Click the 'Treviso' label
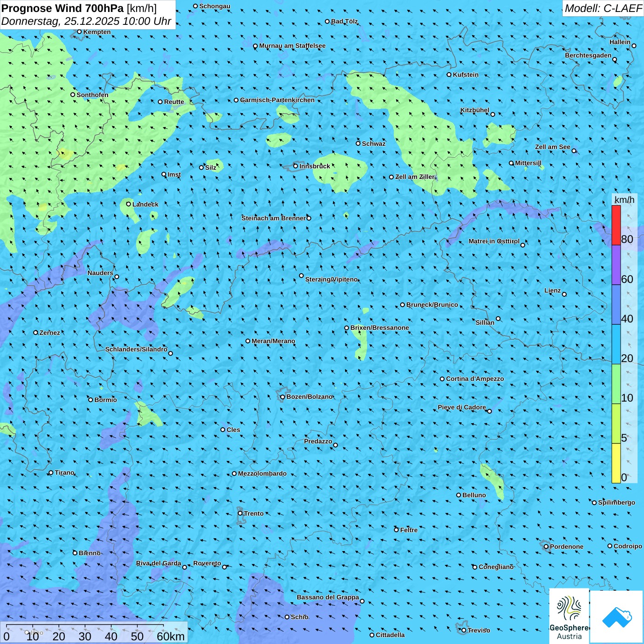This screenshot has width=644, height=644. (x=479, y=631)
